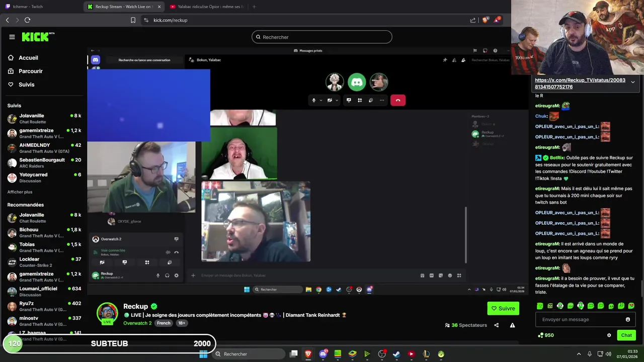Expand followed channels with Afficher plus
Image resolution: width=644 pixels, height=362 pixels.
[20, 192]
